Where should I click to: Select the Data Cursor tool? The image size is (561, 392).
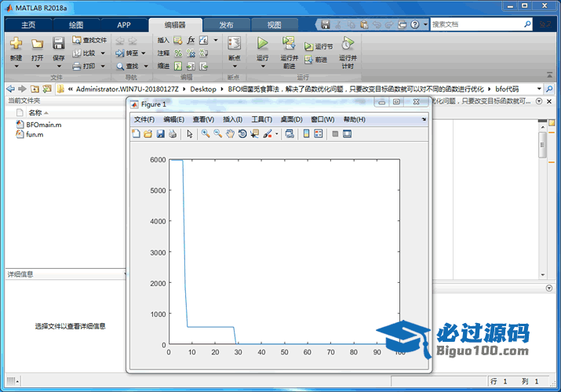point(255,134)
